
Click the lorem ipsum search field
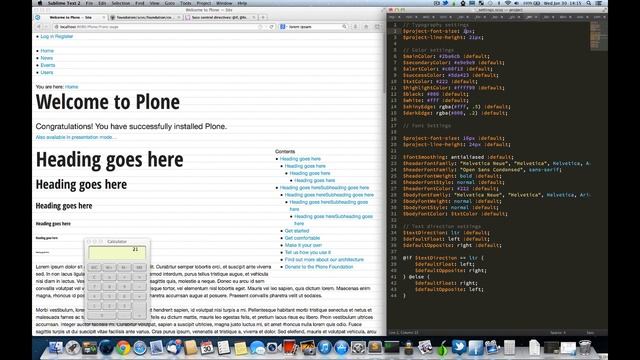click(314, 27)
